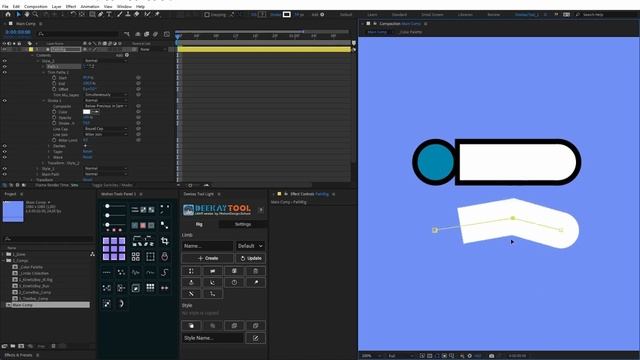Click the white stroke Color swatch in timeline
Viewport: 640px width, 360px height.
tap(87, 111)
